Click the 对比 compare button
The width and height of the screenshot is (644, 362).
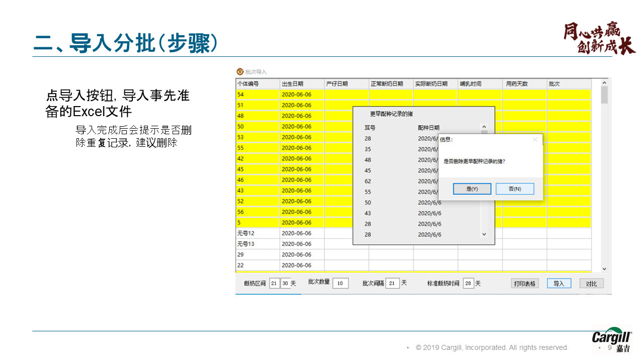[591, 284]
